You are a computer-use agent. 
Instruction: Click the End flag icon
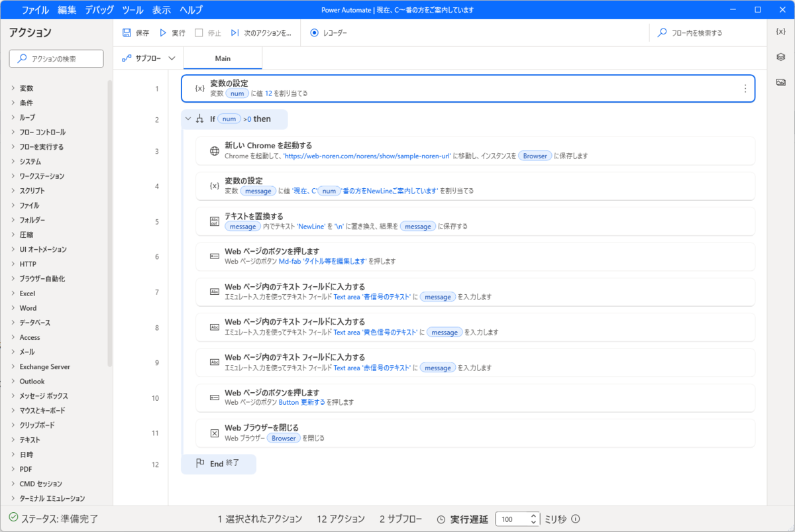pos(199,464)
